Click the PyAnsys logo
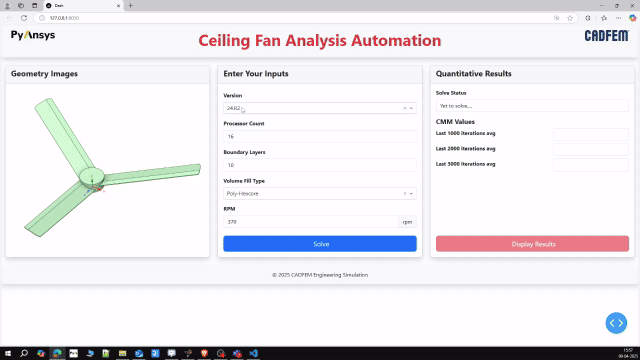Screen dimensions: 640x360 [33, 36]
